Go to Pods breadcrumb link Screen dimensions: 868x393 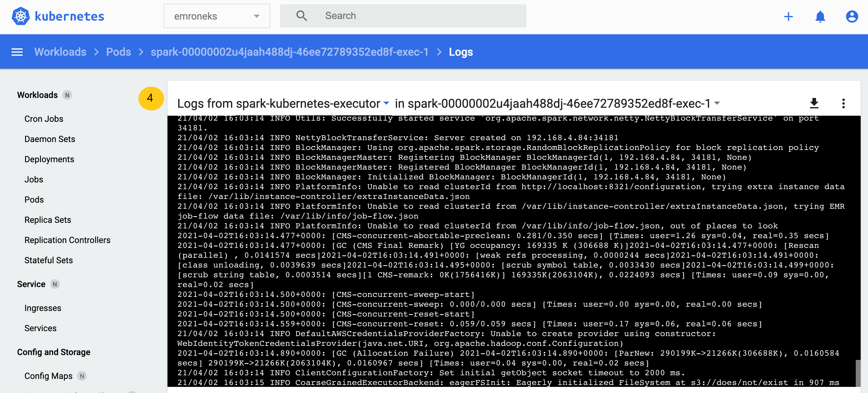(x=118, y=52)
